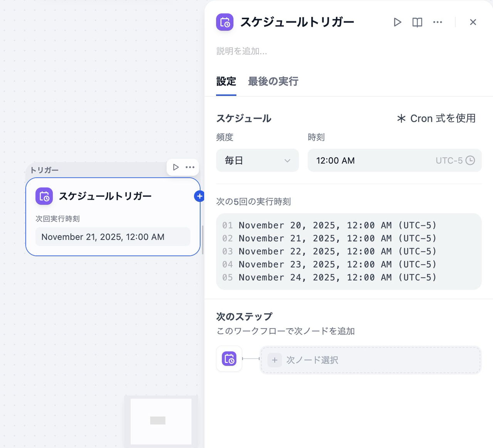The height and width of the screenshot is (448, 493).
Task: Open the 頻度 dropdown showing 毎日
Action: 257,160
